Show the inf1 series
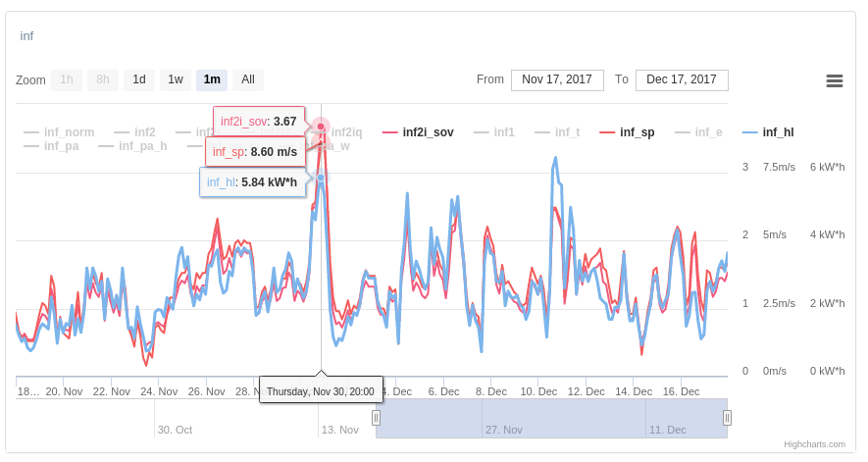Screen dimensions: 868x462 (493, 132)
